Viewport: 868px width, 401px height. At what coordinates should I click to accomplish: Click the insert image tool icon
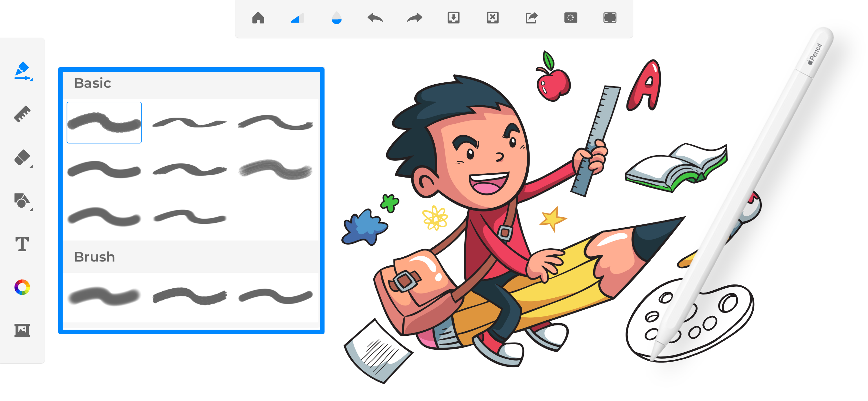click(x=22, y=330)
